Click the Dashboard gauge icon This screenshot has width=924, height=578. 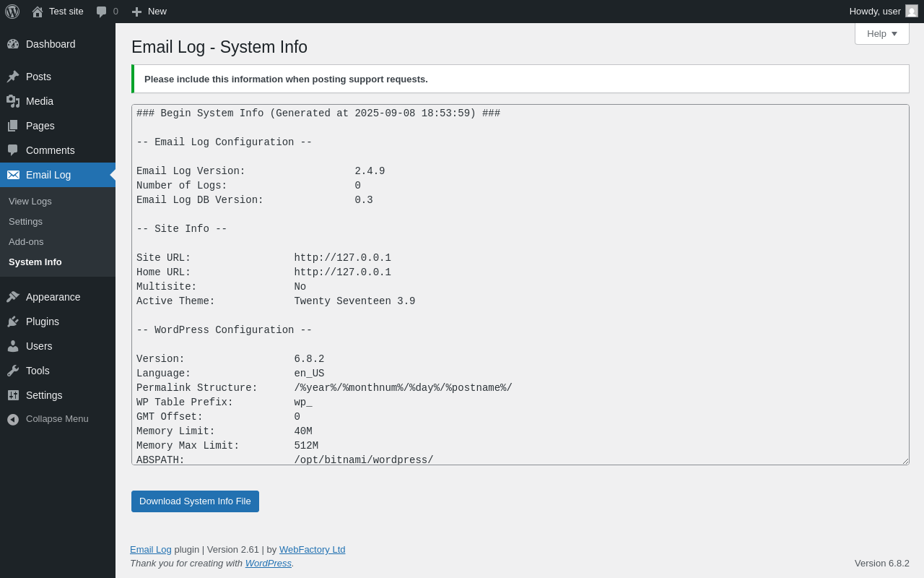point(13,44)
